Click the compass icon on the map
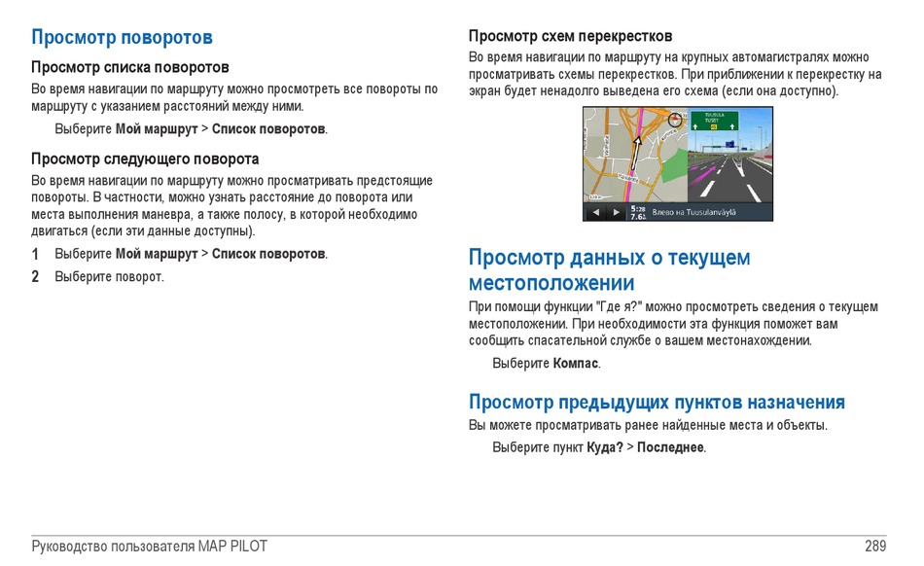 coord(675,121)
